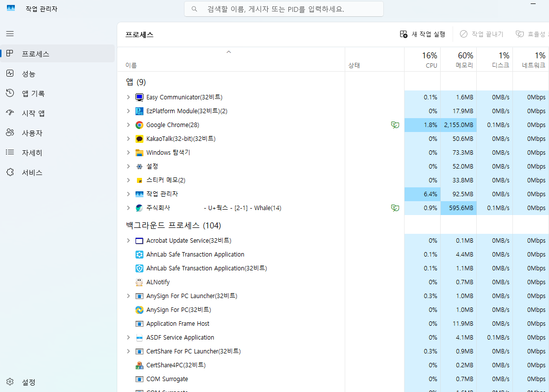This screenshot has width=549, height=392.
Task: Click the 백그라운드 프로세스 (104) group header
Action: coord(173,225)
